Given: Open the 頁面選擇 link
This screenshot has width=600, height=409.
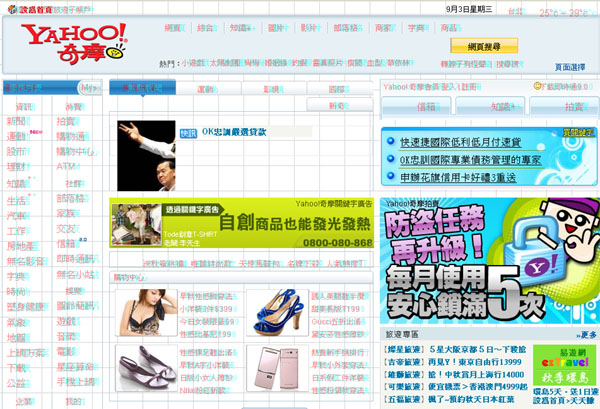Looking at the screenshot, I should click(x=570, y=67).
